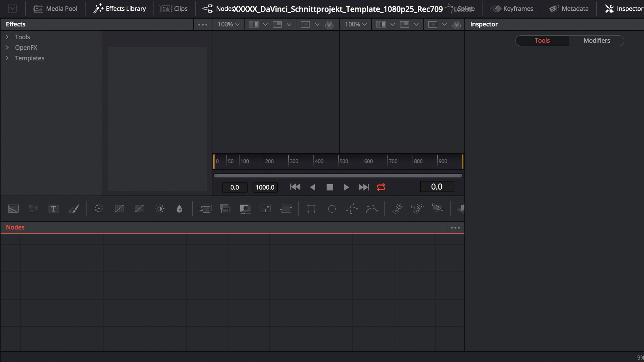Click the time ruler range scrollbar
The width and height of the screenshot is (644, 362).
tap(338, 176)
